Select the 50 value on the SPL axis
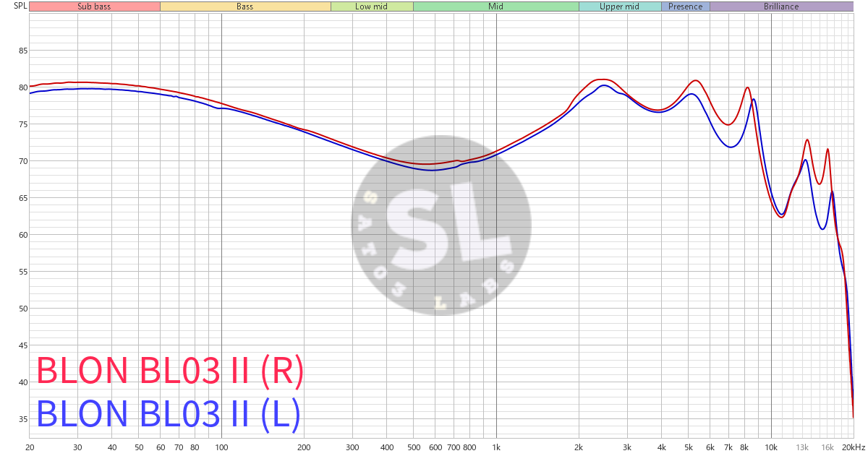Image resolution: width=868 pixels, height=456 pixels. click(23, 309)
